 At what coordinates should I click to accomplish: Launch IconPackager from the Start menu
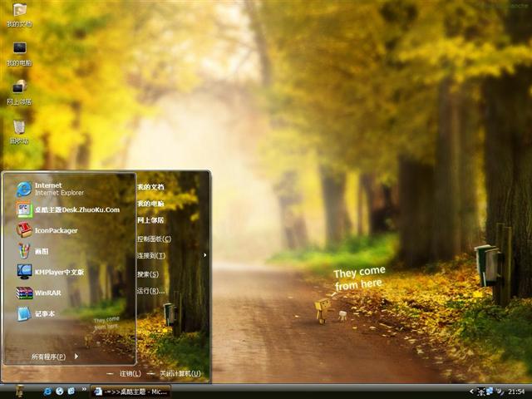(55, 230)
